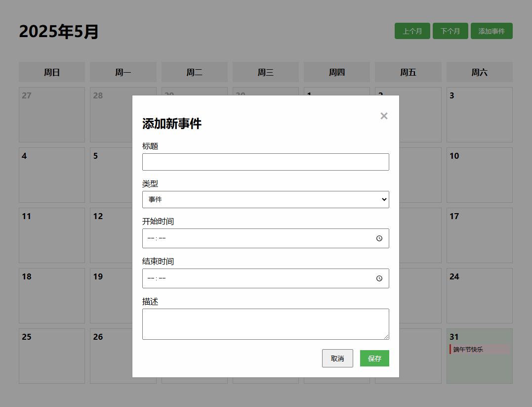Click into the 描述 text area

pyautogui.click(x=266, y=324)
